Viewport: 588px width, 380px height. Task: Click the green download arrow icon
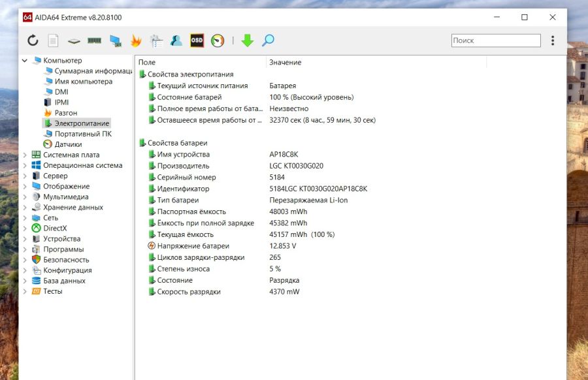coord(247,40)
